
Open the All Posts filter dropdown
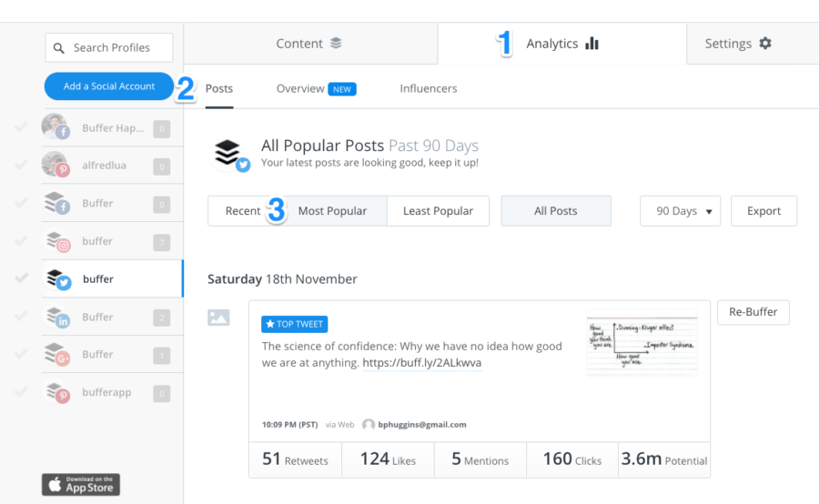556,211
